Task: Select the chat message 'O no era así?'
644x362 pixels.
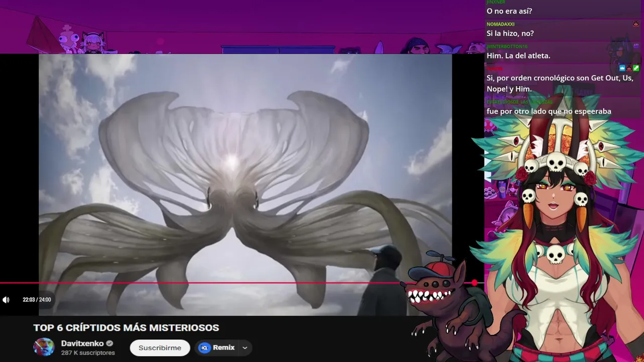Action: coord(509,11)
